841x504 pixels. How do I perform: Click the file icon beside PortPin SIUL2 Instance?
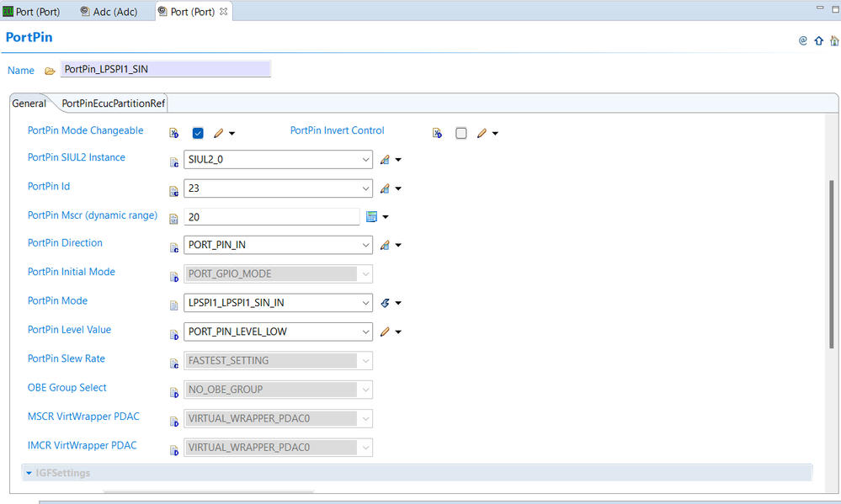[x=173, y=162]
